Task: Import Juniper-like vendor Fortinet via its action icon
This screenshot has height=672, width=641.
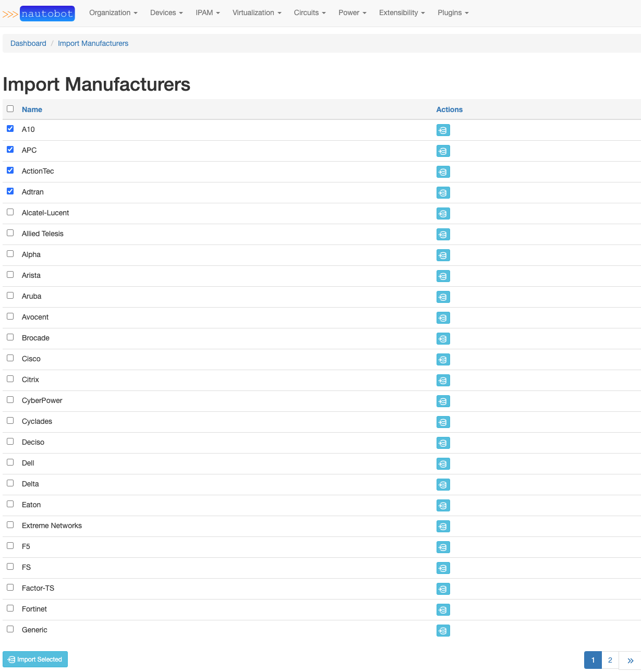Action: tap(443, 609)
